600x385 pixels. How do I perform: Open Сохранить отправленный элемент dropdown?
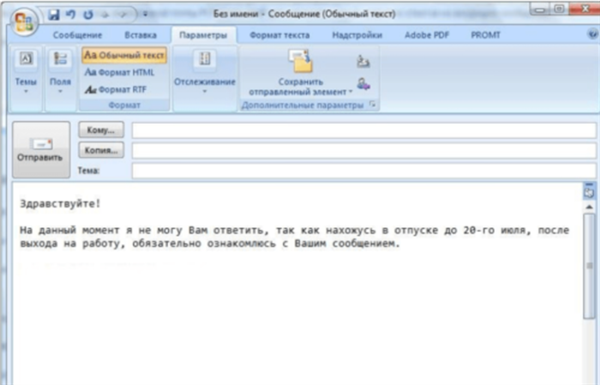point(300,72)
